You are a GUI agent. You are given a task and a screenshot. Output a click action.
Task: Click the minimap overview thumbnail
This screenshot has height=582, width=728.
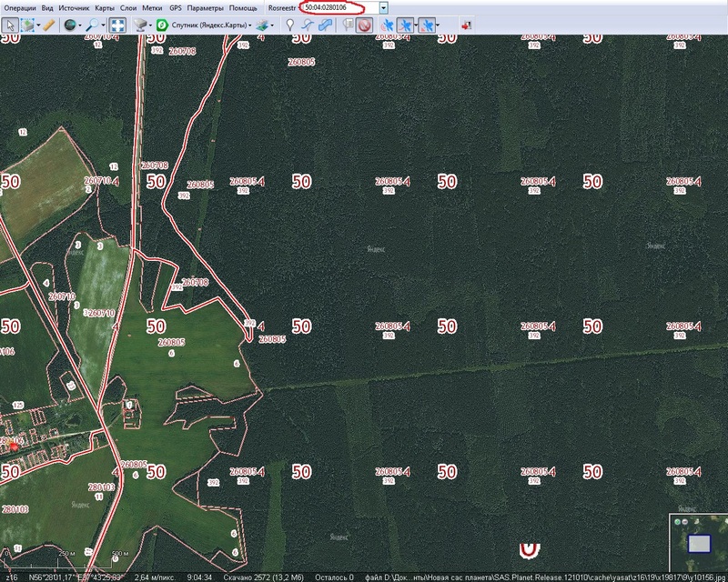[698, 543]
